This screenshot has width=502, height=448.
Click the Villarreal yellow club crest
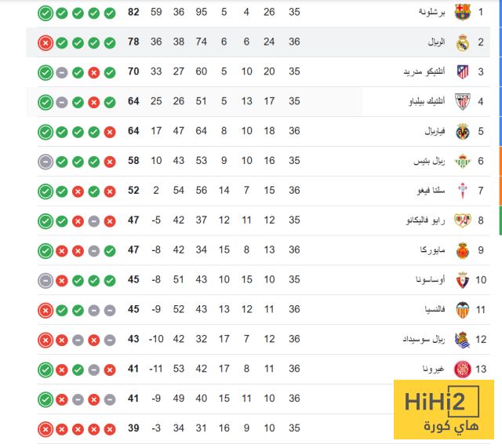[x=462, y=131]
